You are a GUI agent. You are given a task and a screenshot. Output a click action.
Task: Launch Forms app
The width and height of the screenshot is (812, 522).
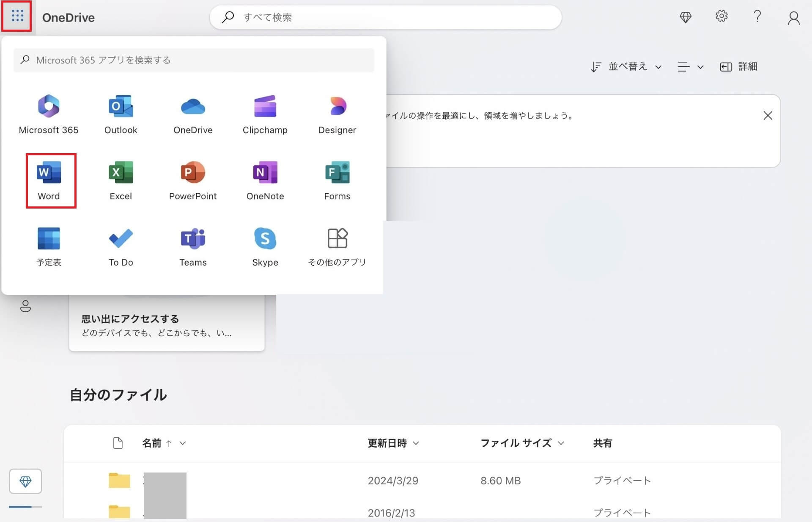click(337, 181)
